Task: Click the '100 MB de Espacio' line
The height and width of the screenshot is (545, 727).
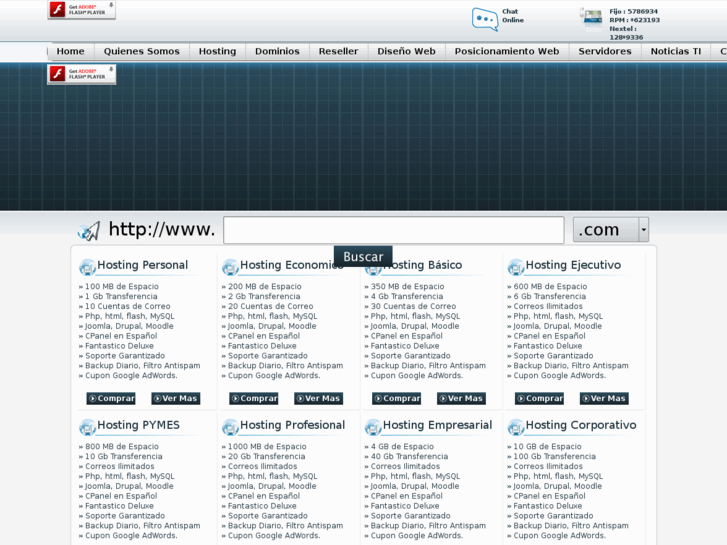Action: [121, 287]
